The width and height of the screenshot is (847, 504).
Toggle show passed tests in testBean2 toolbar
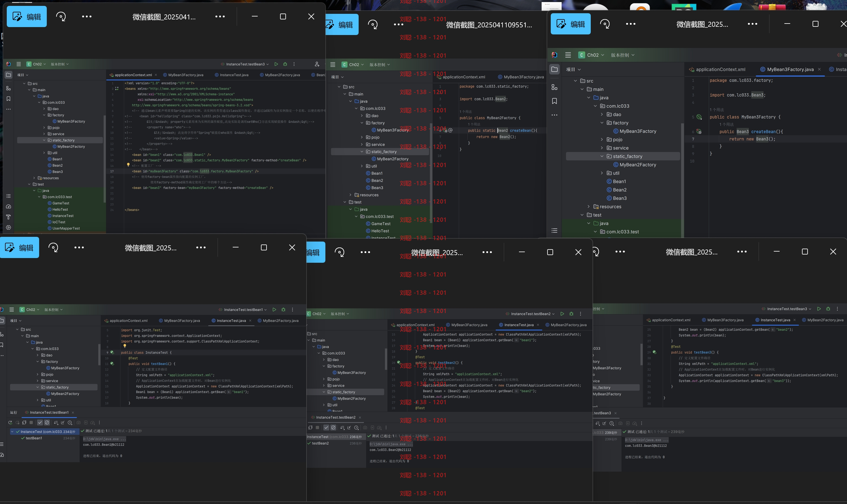(326, 428)
